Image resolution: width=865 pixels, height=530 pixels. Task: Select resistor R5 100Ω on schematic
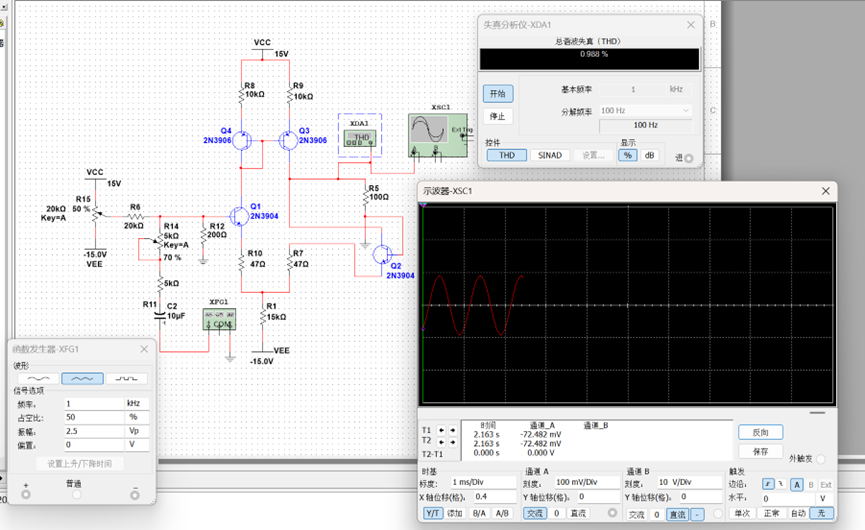(x=365, y=196)
